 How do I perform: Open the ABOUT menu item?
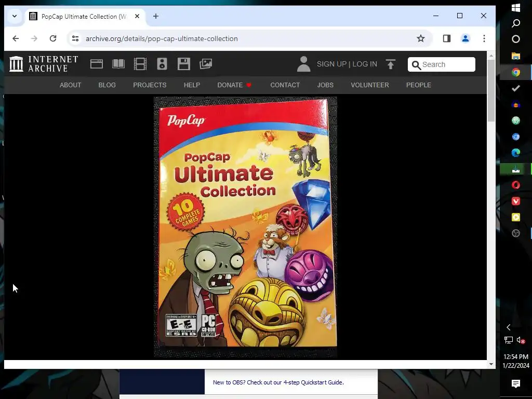point(70,85)
